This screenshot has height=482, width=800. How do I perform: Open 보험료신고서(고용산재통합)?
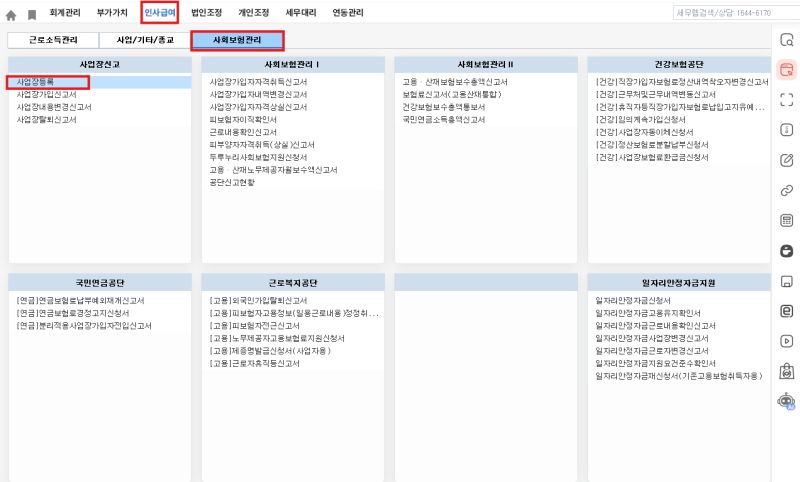(452, 94)
